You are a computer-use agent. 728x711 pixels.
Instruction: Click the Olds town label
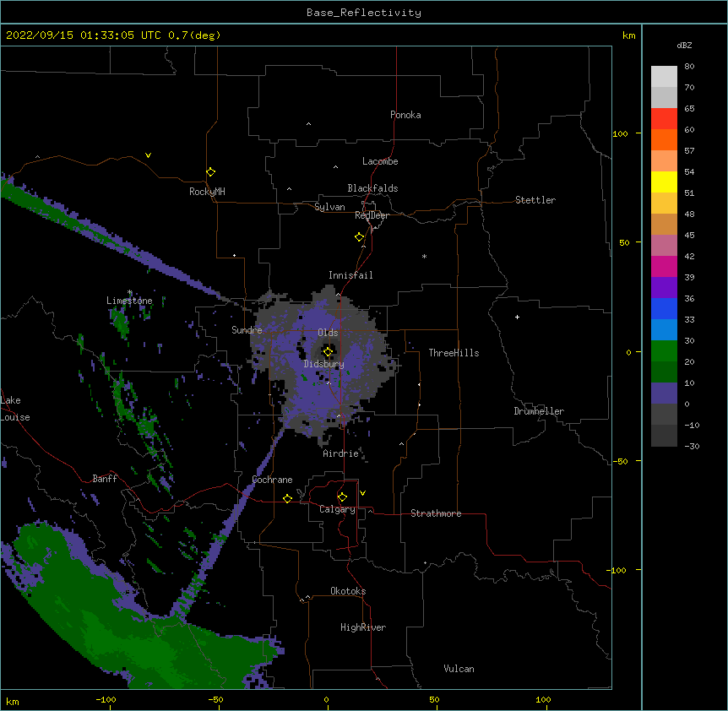tap(328, 333)
